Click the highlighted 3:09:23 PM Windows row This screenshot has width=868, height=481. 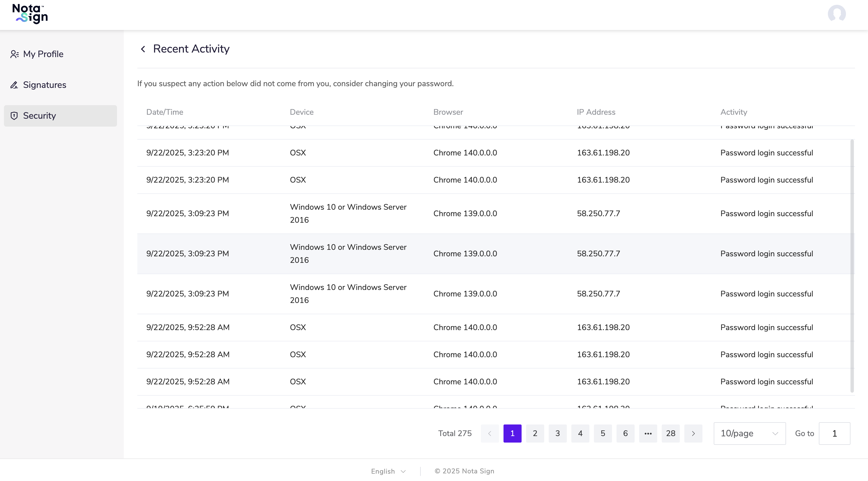coord(495,254)
